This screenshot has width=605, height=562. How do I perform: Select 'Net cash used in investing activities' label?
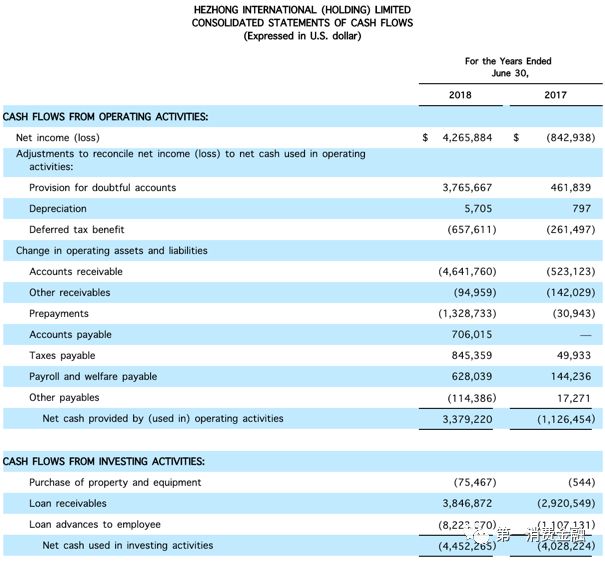(x=128, y=545)
